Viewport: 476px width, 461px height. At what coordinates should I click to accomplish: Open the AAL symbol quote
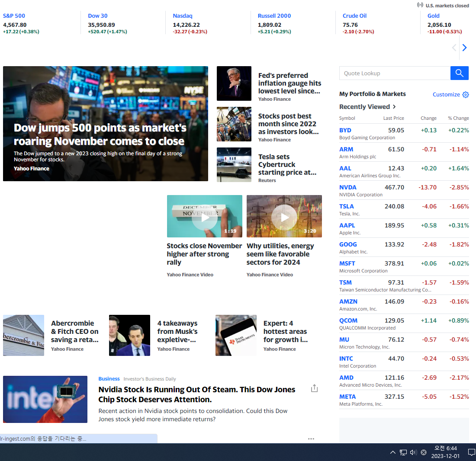pos(345,168)
